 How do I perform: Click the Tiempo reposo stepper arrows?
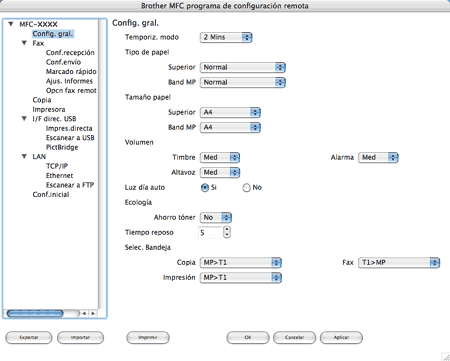[x=227, y=232]
